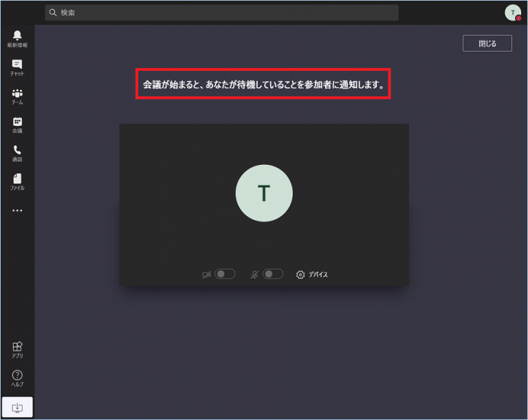Toggle the camera switch on
528x420 pixels.
225,274
